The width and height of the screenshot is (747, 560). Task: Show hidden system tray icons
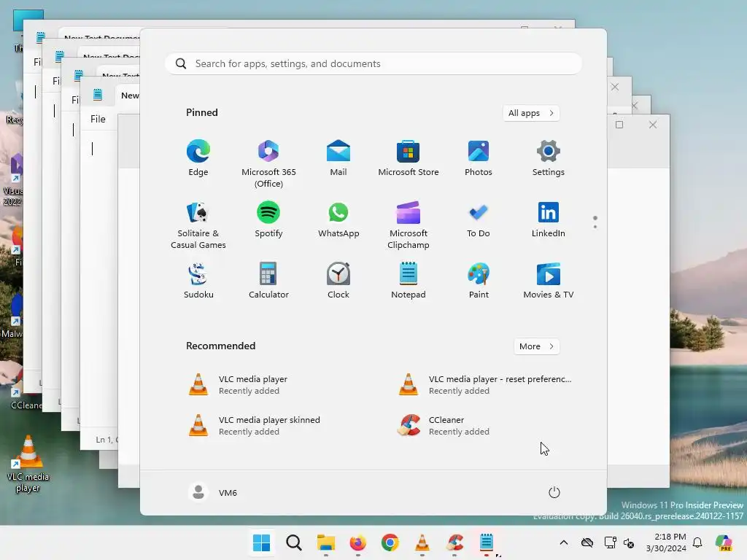[x=564, y=542]
